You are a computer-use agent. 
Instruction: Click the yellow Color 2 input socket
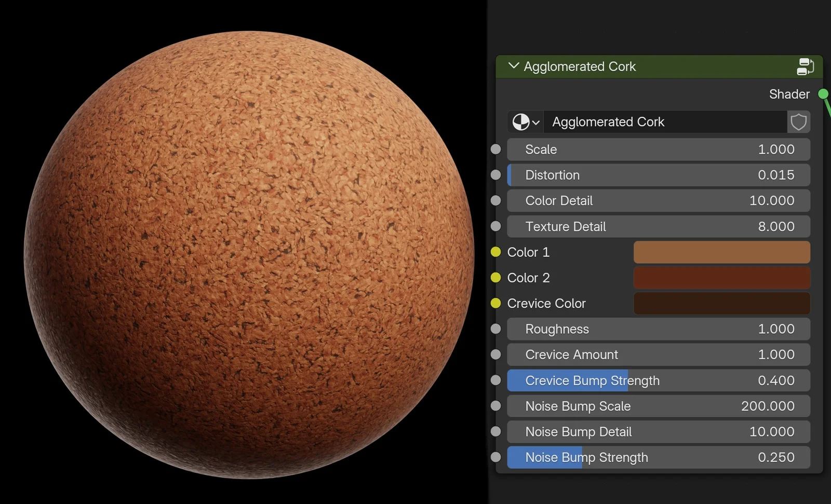click(495, 278)
